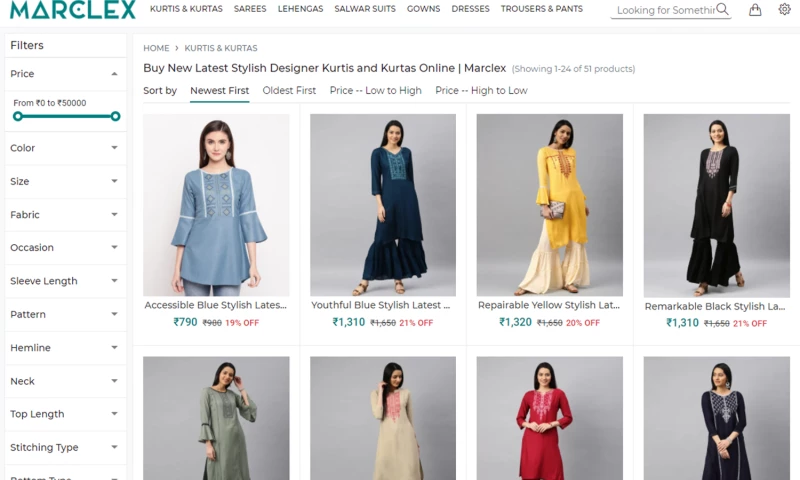The height and width of the screenshot is (480, 800).
Task: Open the black kurta sharara image
Action: pyautogui.click(x=716, y=205)
